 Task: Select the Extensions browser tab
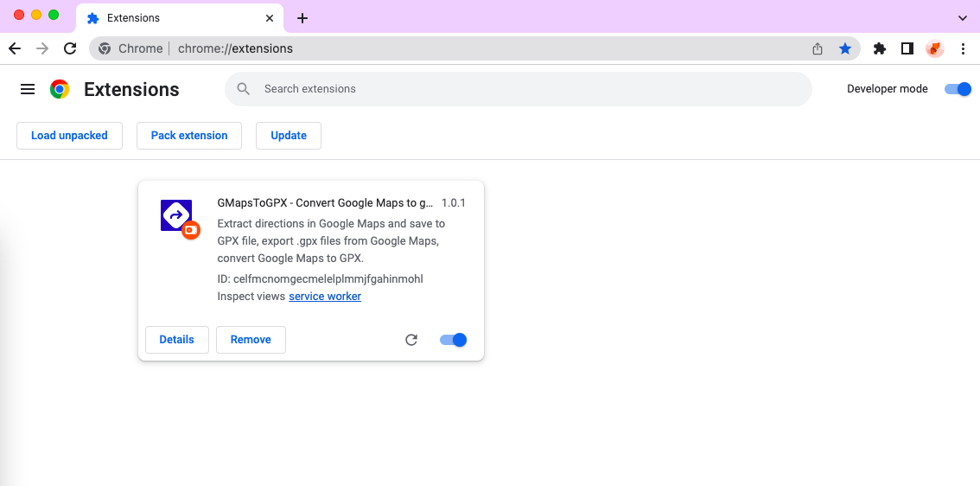[180, 18]
